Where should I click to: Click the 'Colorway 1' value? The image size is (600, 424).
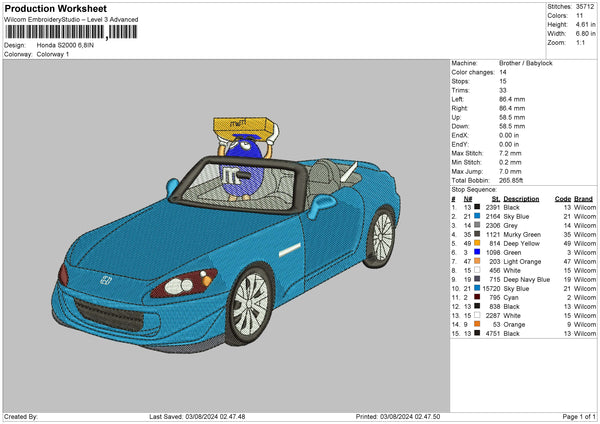[53, 54]
